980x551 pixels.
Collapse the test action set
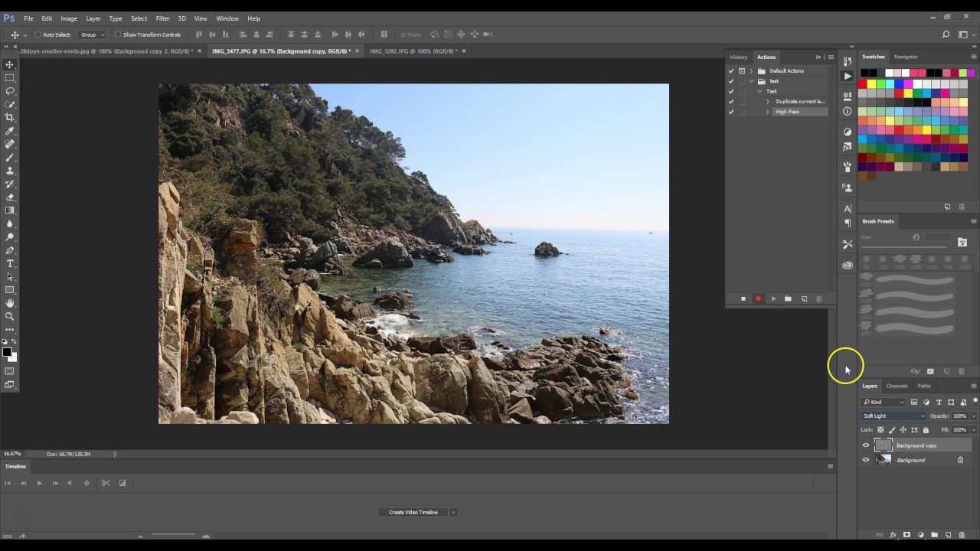tap(751, 81)
